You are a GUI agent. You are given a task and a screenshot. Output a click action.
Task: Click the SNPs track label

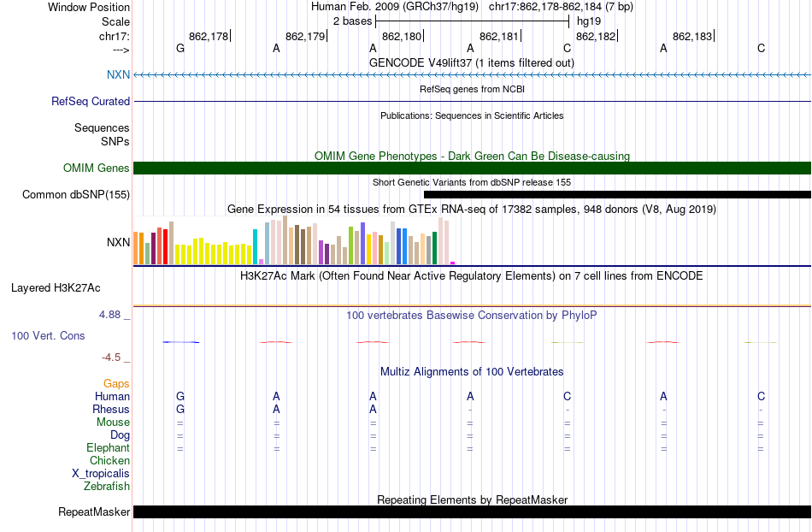[115, 141]
